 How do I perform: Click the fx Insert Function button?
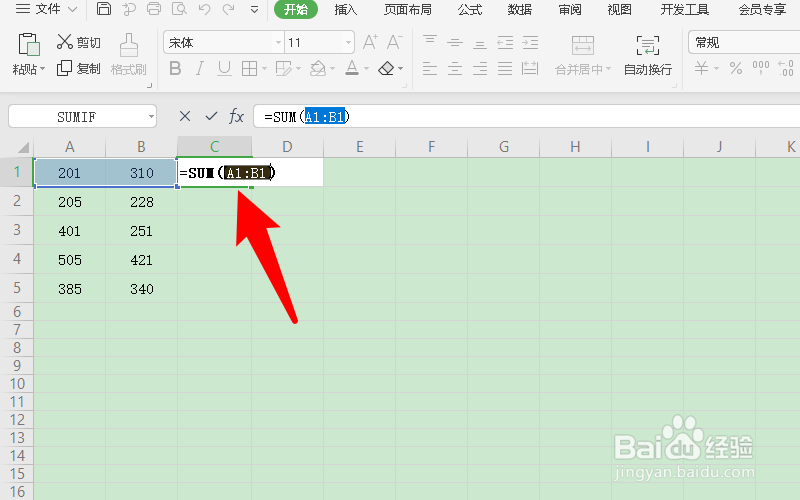tap(236, 116)
